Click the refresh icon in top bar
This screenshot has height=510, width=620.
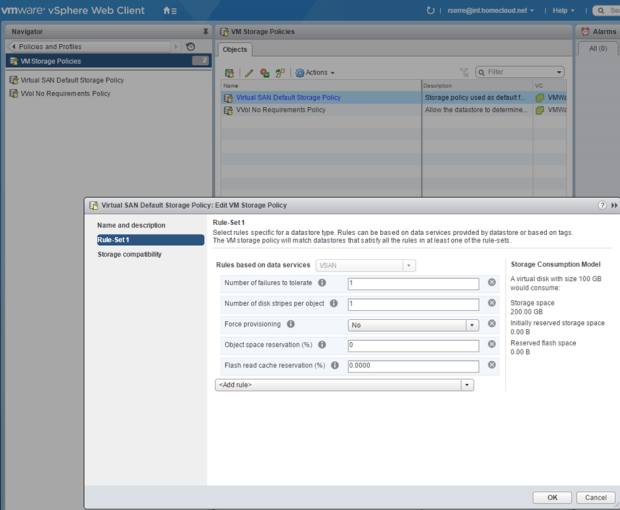coord(430,10)
